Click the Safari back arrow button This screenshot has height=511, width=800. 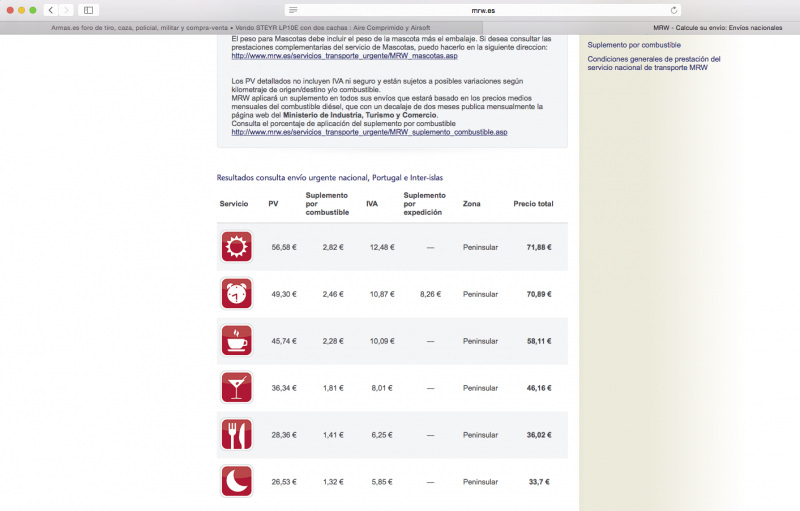50,10
